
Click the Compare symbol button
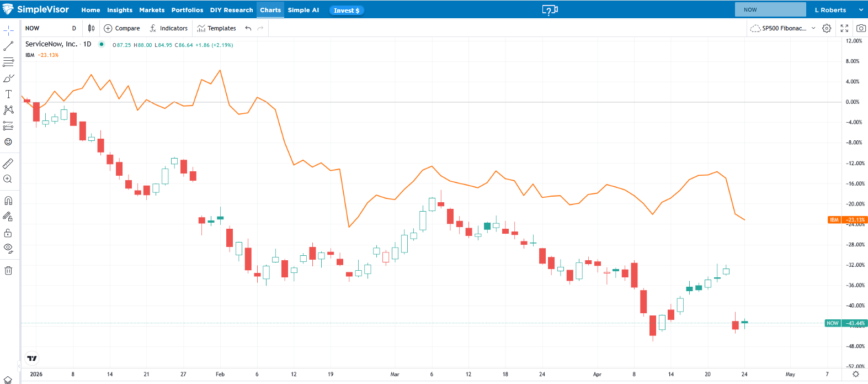pyautogui.click(x=122, y=28)
